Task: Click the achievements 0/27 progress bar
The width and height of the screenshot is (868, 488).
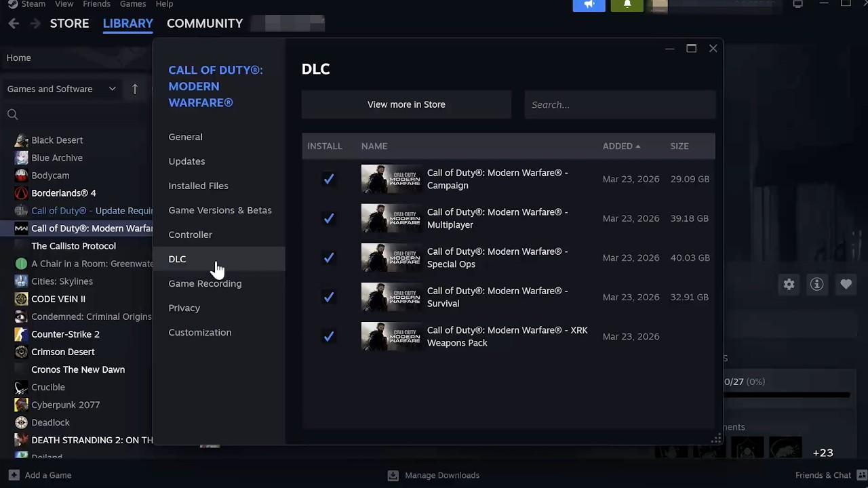Action: (787, 394)
